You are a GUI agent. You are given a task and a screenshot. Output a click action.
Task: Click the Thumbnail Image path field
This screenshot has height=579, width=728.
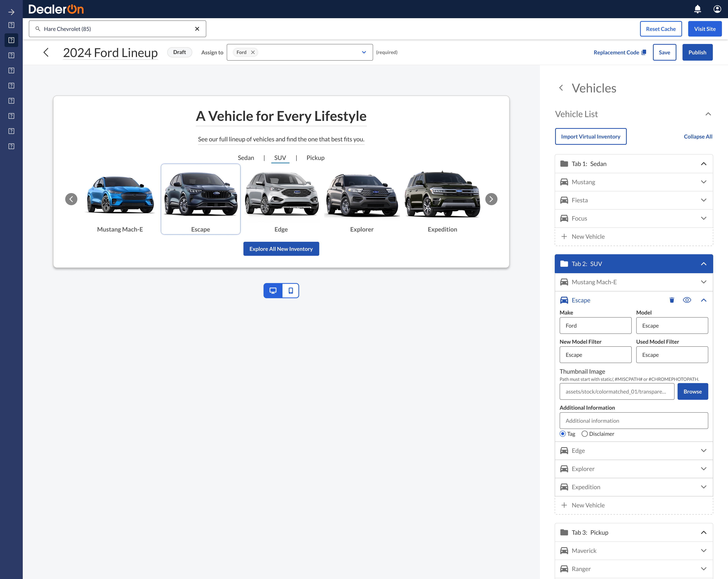pos(617,392)
